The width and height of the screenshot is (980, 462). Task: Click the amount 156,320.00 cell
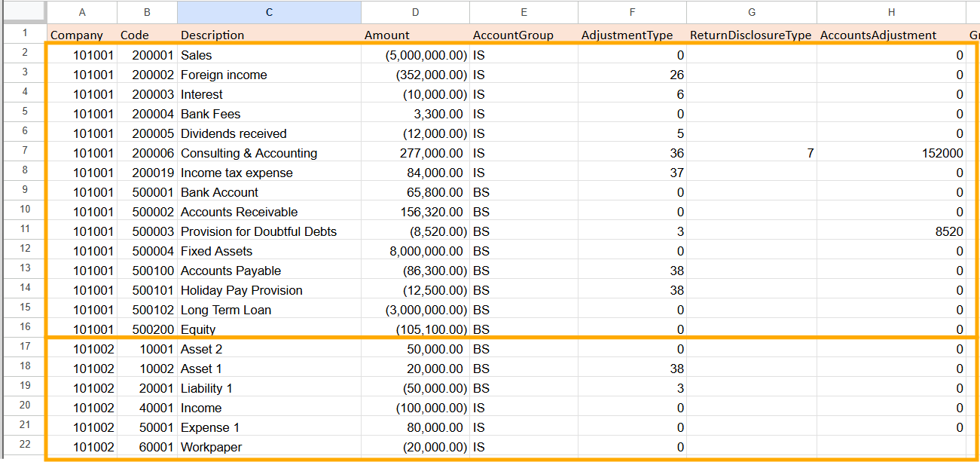[416, 212]
